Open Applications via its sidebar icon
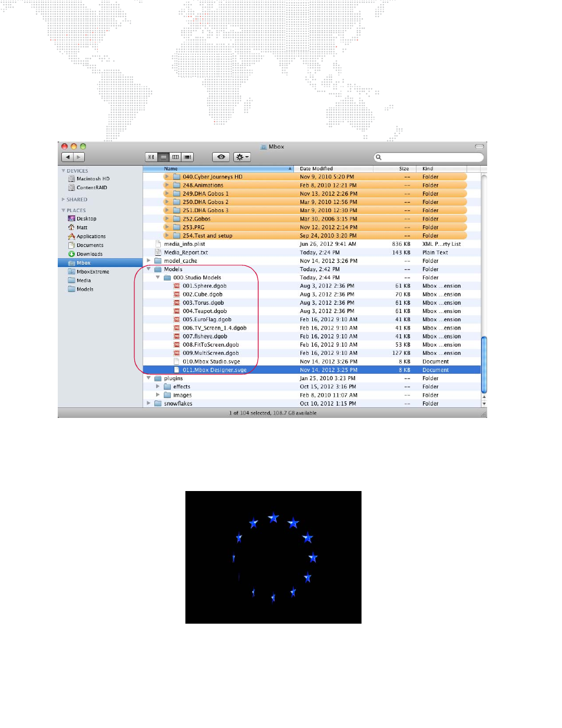The image size is (562, 728). [x=71, y=236]
